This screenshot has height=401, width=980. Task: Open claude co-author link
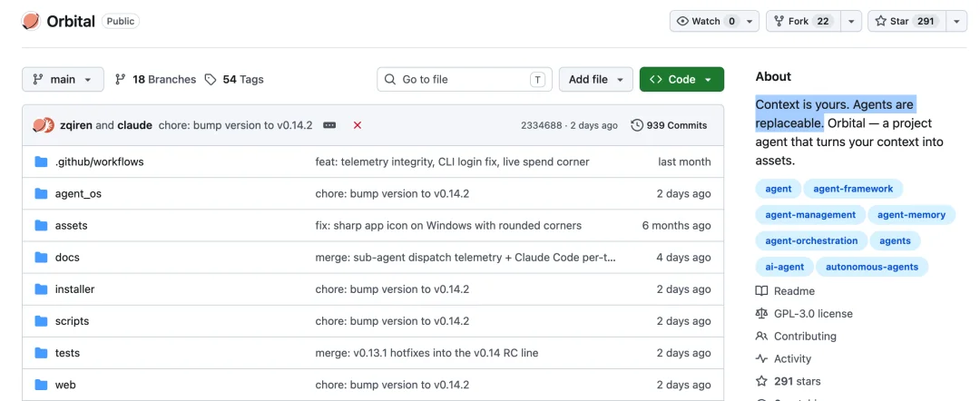134,125
